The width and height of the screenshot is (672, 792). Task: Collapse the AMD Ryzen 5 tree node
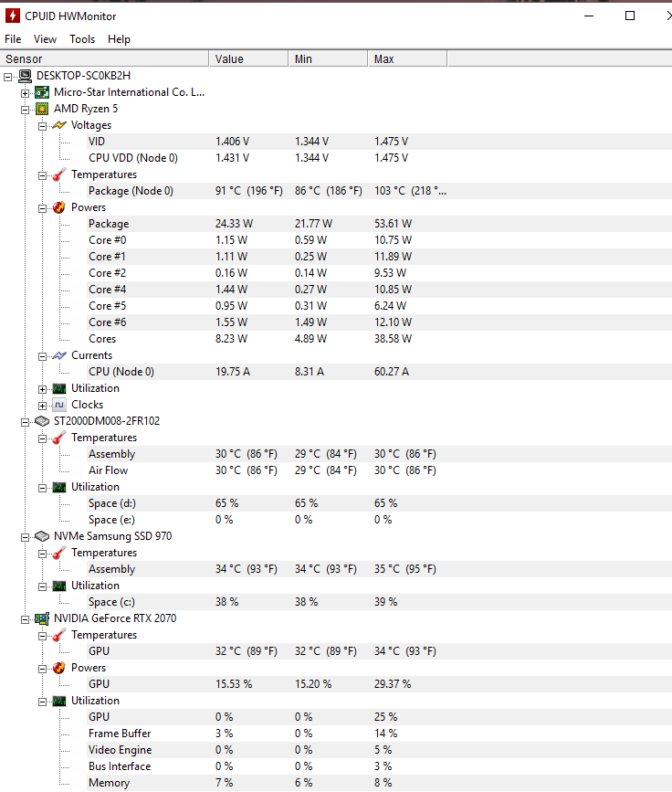(26, 109)
